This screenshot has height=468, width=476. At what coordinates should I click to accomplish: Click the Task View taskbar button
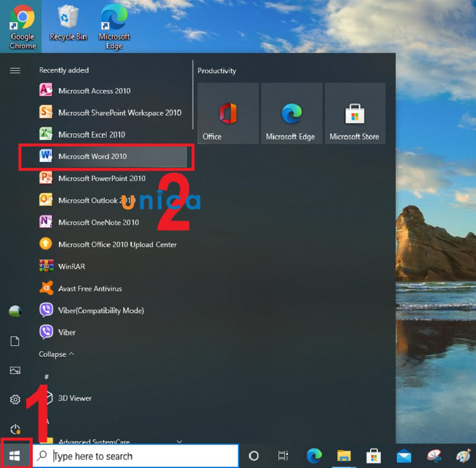[283, 456]
